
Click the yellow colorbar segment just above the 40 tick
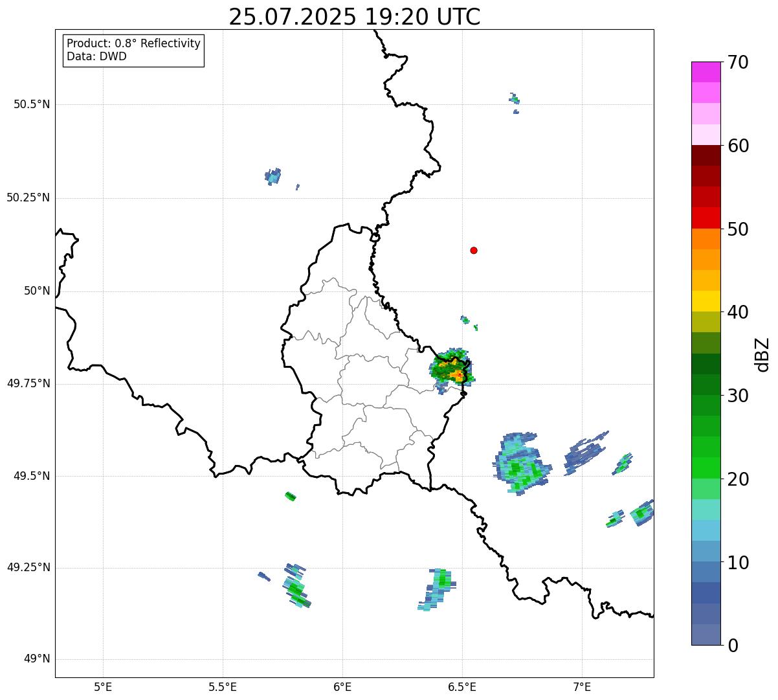(x=706, y=301)
